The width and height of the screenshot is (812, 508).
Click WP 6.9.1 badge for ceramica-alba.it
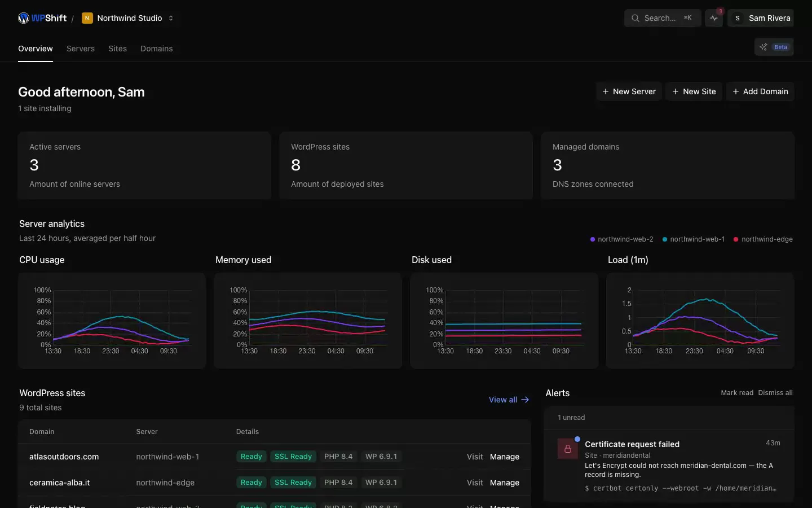point(381,483)
